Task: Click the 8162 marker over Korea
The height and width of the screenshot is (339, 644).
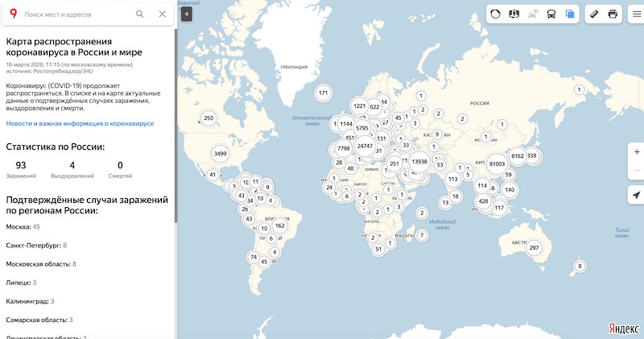Action: pyautogui.click(x=518, y=156)
